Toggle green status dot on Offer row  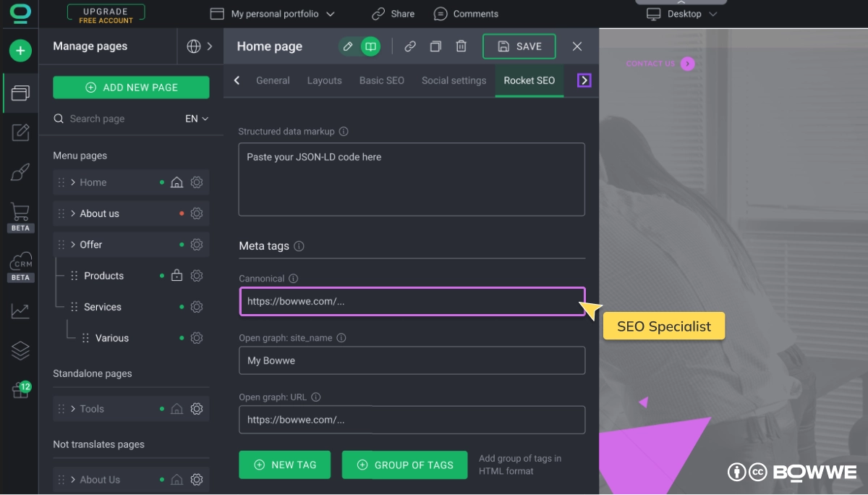tap(182, 245)
